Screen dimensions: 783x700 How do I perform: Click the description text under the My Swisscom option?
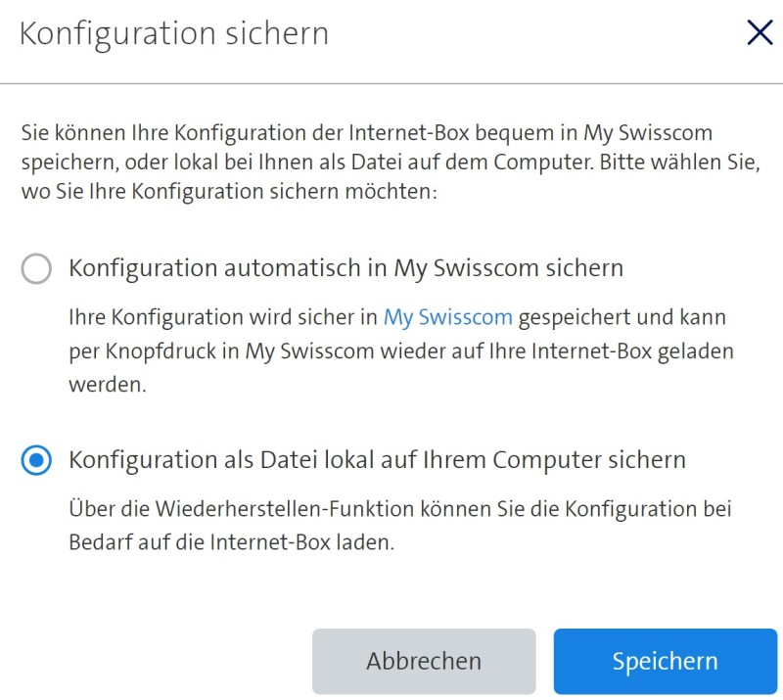(401, 350)
